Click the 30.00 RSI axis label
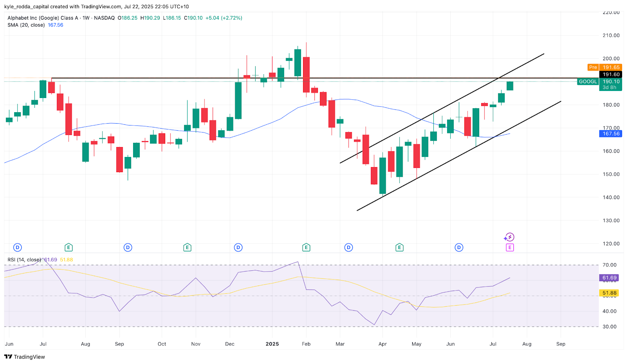 [x=610, y=326]
